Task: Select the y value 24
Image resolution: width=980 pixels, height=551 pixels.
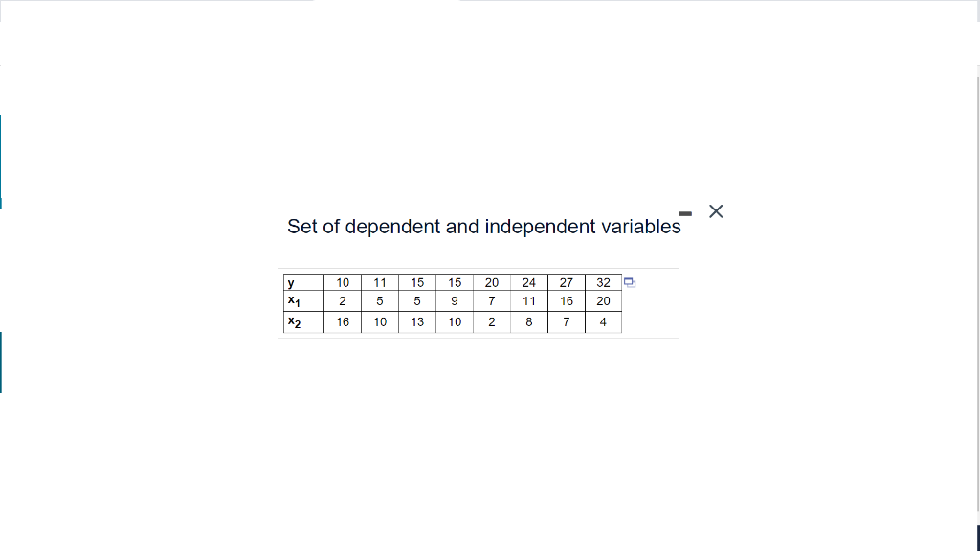Action: point(528,282)
